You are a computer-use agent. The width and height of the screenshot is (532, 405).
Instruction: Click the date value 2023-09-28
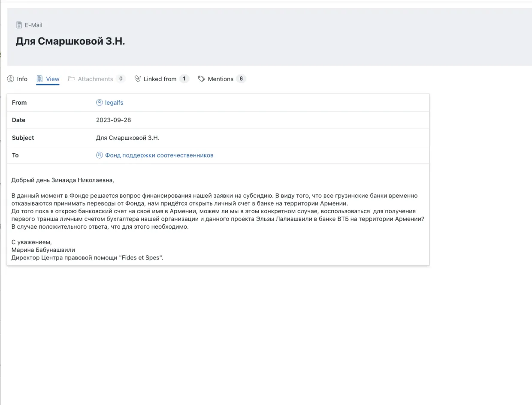(113, 120)
